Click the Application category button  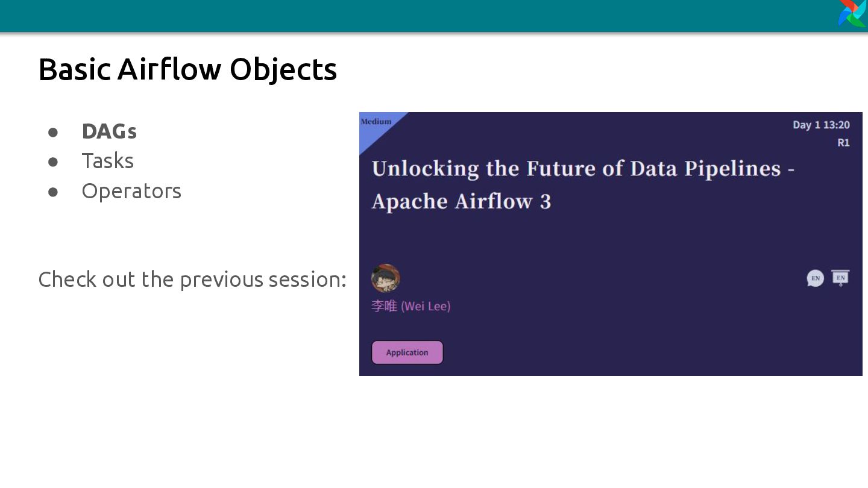click(407, 352)
